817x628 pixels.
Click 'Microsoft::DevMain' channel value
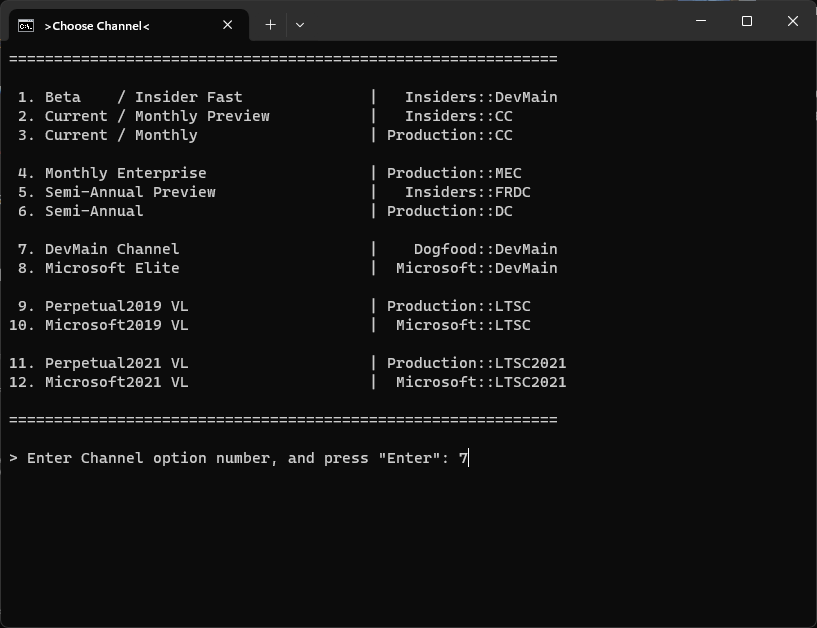click(x=477, y=268)
